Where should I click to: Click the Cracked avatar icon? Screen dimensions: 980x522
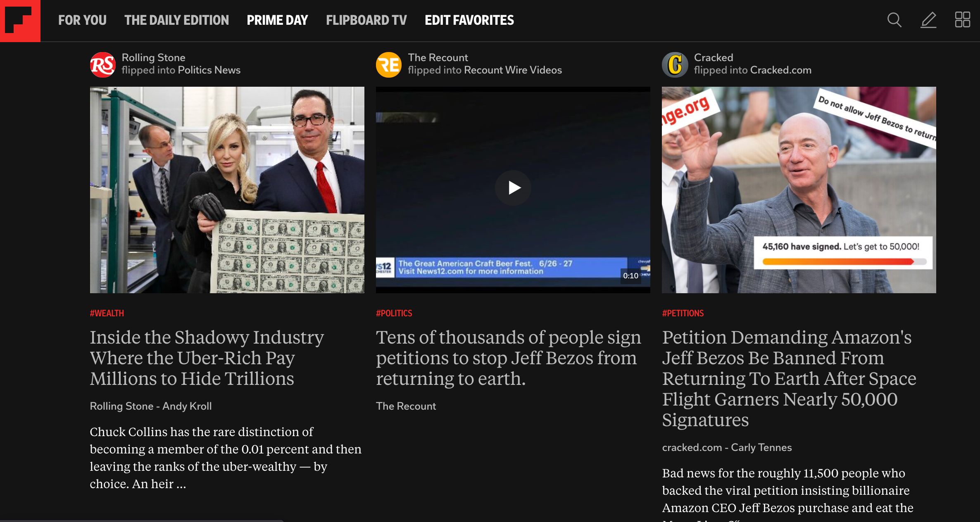click(x=675, y=65)
